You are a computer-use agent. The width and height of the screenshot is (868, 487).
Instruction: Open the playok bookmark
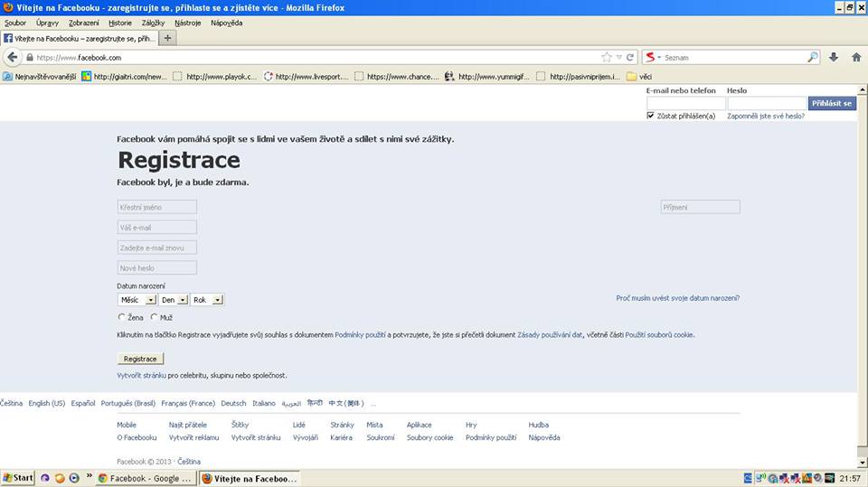tap(215, 77)
